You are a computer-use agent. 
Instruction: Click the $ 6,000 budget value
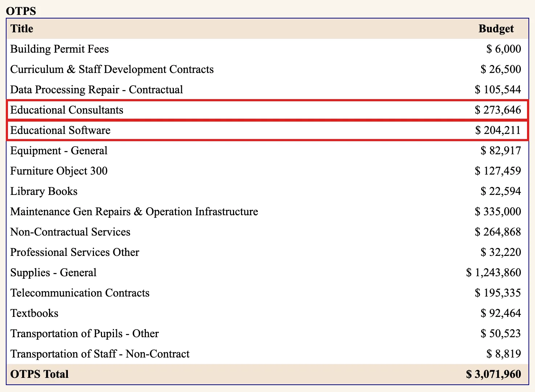click(504, 49)
